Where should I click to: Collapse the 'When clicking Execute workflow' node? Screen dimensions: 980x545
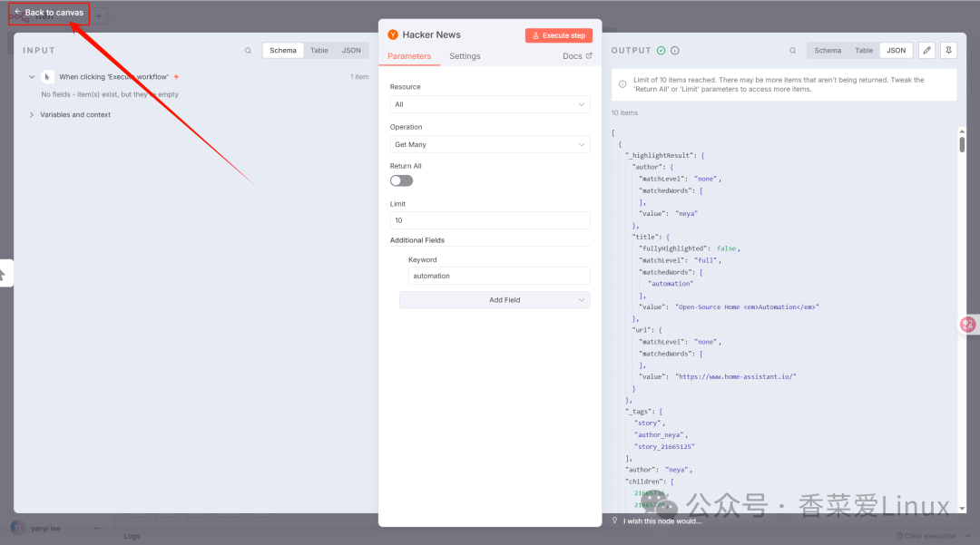coord(31,77)
